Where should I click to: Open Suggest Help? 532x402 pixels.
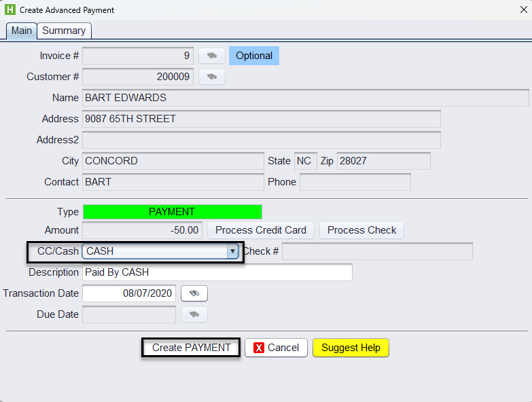tap(351, 348)
